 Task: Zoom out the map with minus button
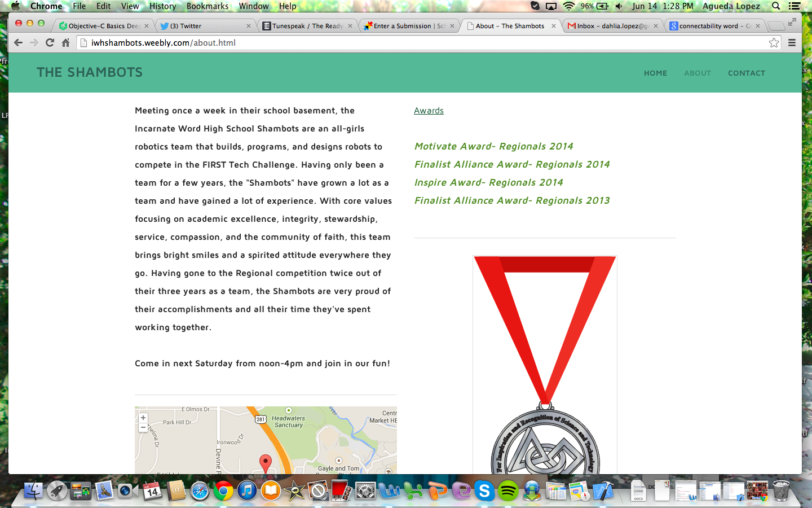[x=143, y=428]
